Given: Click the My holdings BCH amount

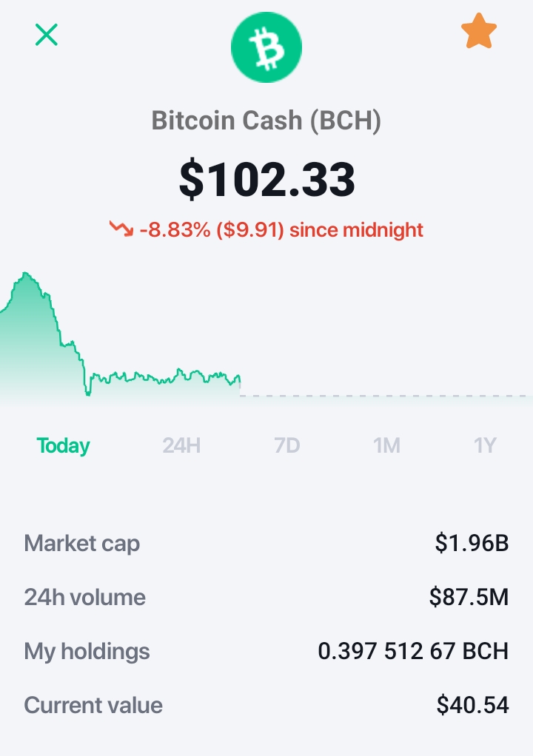Looking at the screenshot, I should click(413, 651).
